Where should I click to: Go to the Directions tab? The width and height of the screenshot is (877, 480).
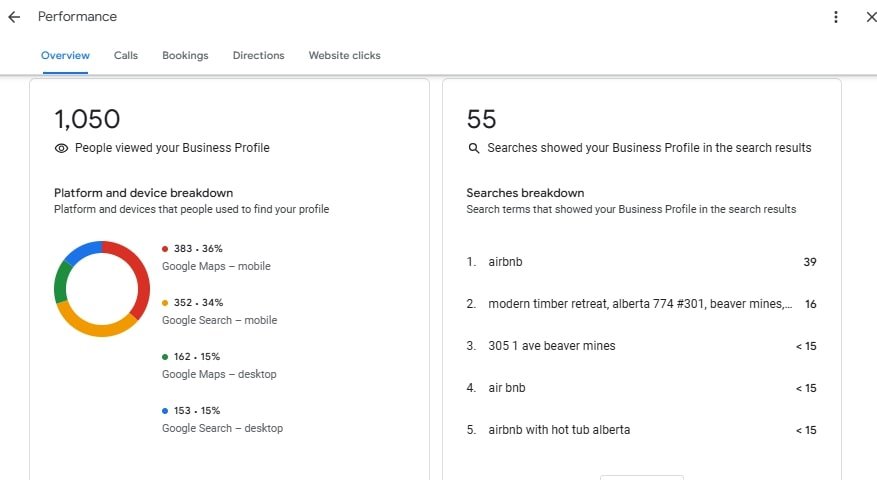(x=258, y=56)
